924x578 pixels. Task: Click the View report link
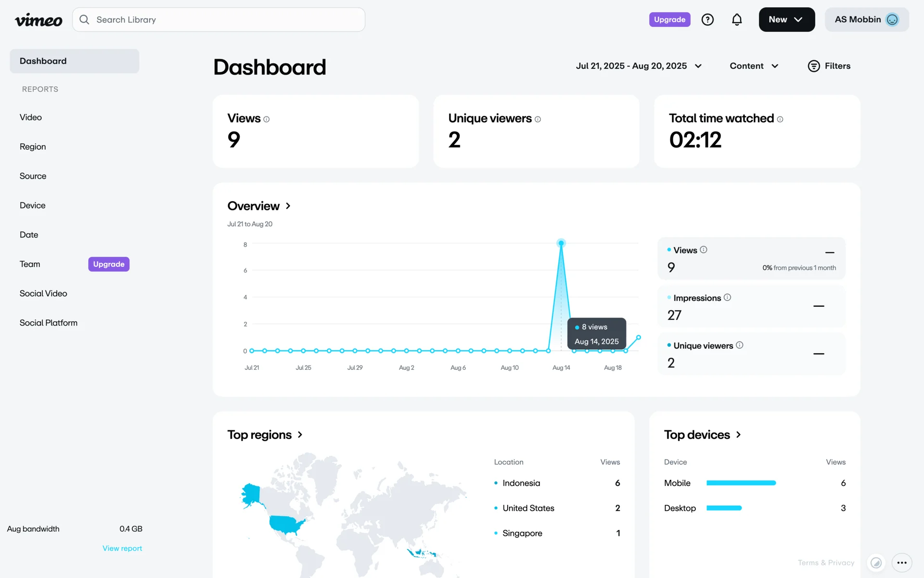(x=122, y=548)
